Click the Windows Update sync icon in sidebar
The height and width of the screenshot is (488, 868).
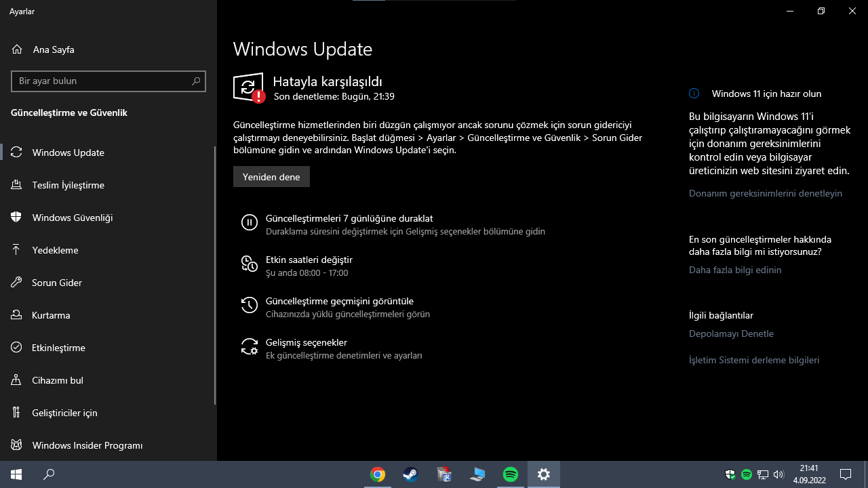(x=17, y=152)
